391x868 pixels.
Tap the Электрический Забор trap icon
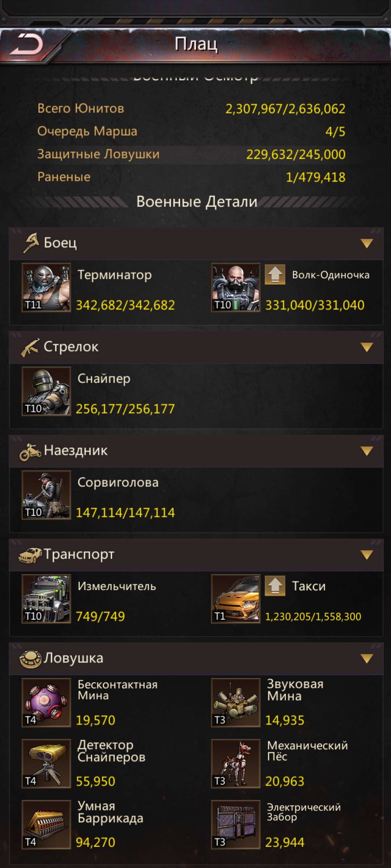(236, 825)
